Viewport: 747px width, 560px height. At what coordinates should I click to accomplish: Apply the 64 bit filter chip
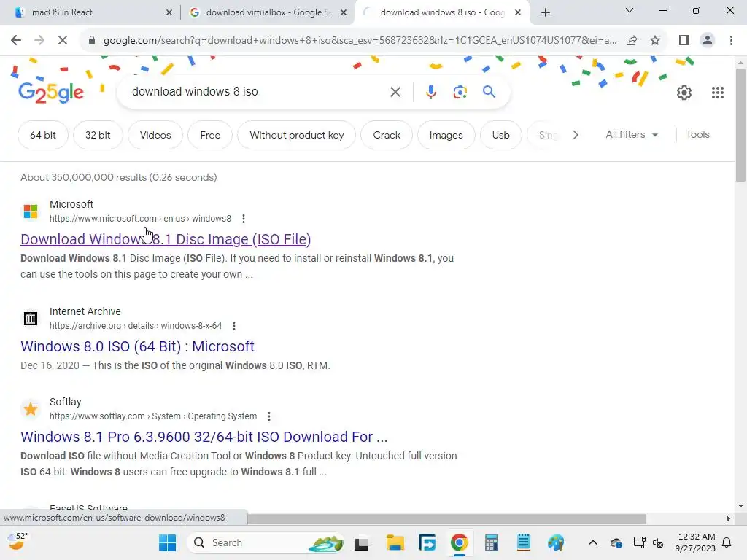[x=43, y=135]
